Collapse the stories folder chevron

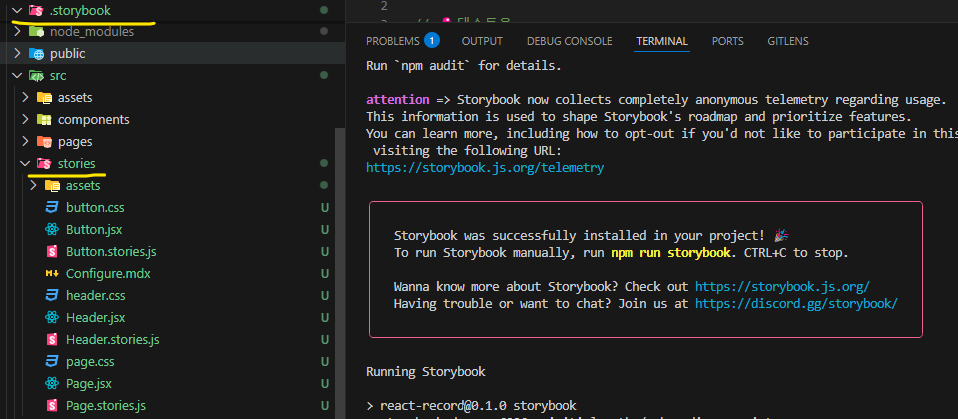25,164
